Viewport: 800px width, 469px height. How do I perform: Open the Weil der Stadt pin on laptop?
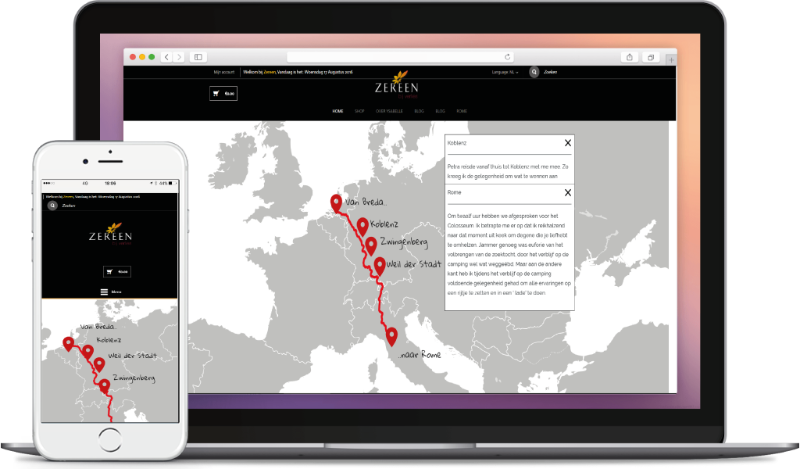tap(380, 265)
